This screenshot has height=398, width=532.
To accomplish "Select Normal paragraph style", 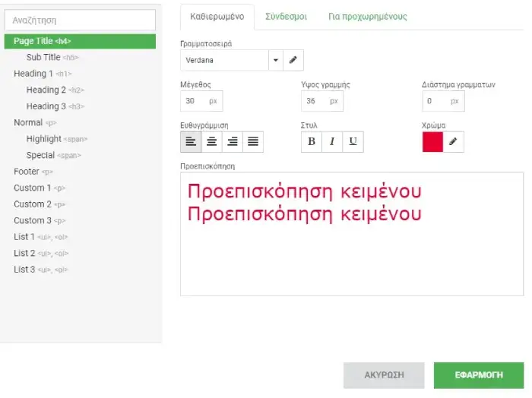I will pyautogui.click(x=35, y=122).
